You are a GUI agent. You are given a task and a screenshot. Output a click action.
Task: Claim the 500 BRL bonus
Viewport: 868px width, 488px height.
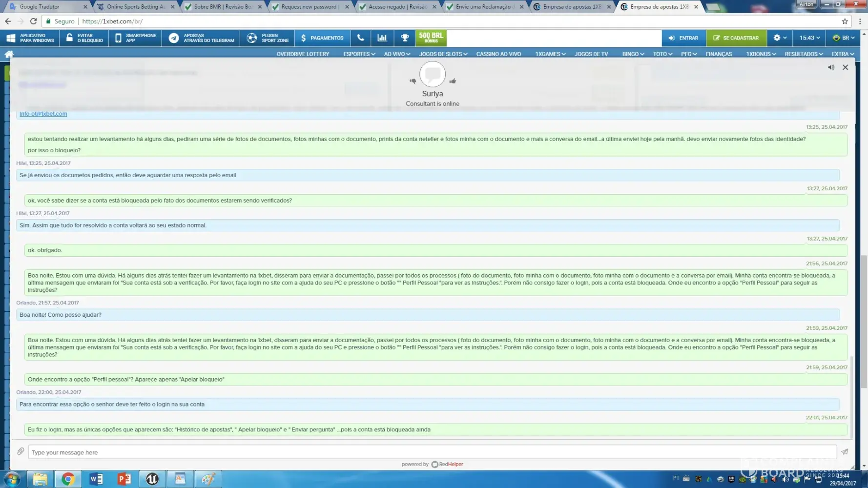(x=431, y=38)
